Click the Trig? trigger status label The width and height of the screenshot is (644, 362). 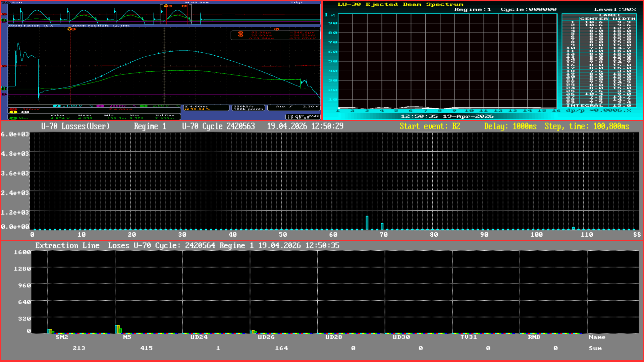[297, 2]
